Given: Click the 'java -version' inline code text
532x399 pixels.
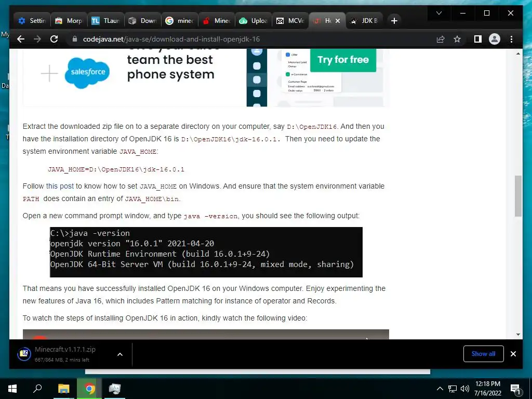Looking at the screenshot, I should coord(211,216).
